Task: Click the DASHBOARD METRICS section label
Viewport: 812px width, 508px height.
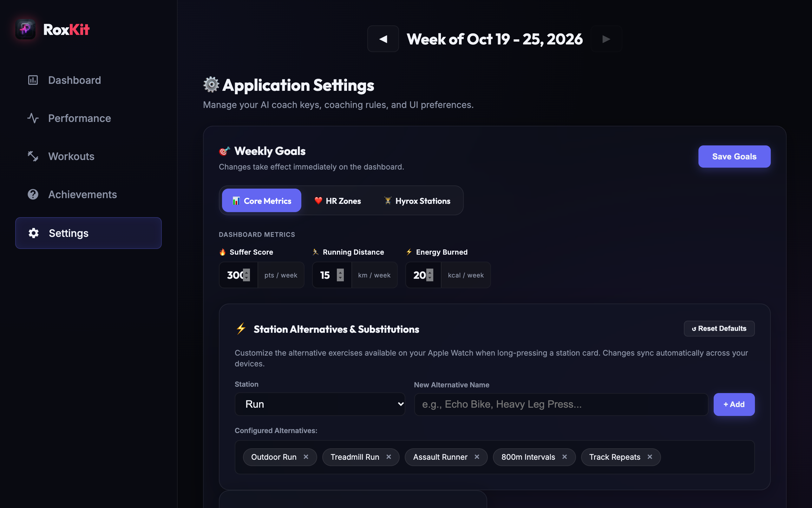Action: tap(257, 235)
